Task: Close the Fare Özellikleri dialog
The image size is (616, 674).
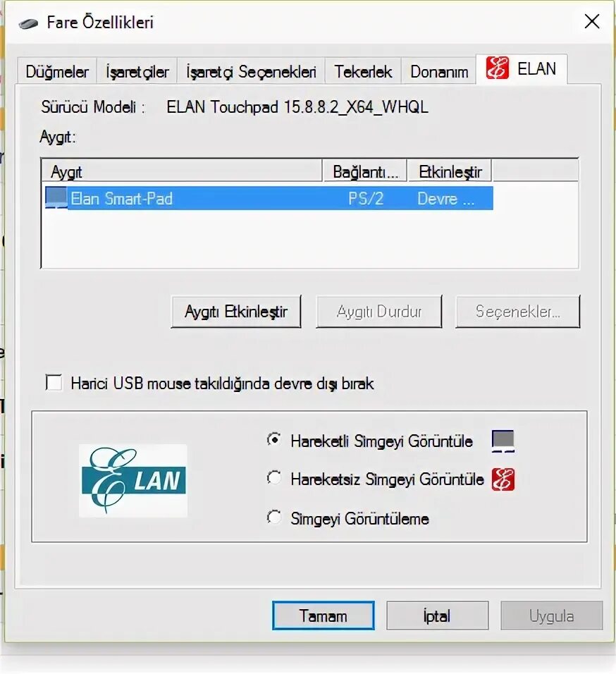Action: [x=592, y=21]
